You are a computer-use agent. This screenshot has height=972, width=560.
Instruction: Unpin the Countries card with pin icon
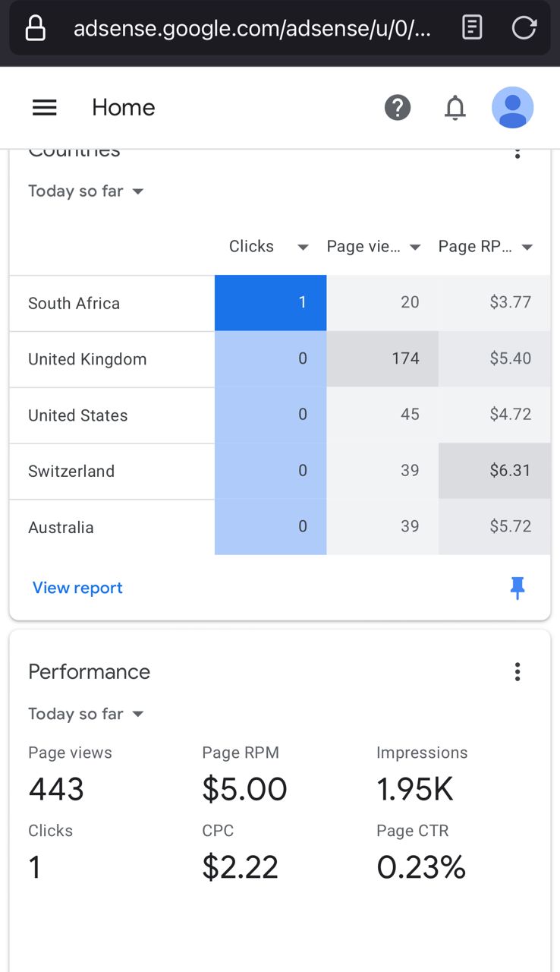[x=518, y=588]
